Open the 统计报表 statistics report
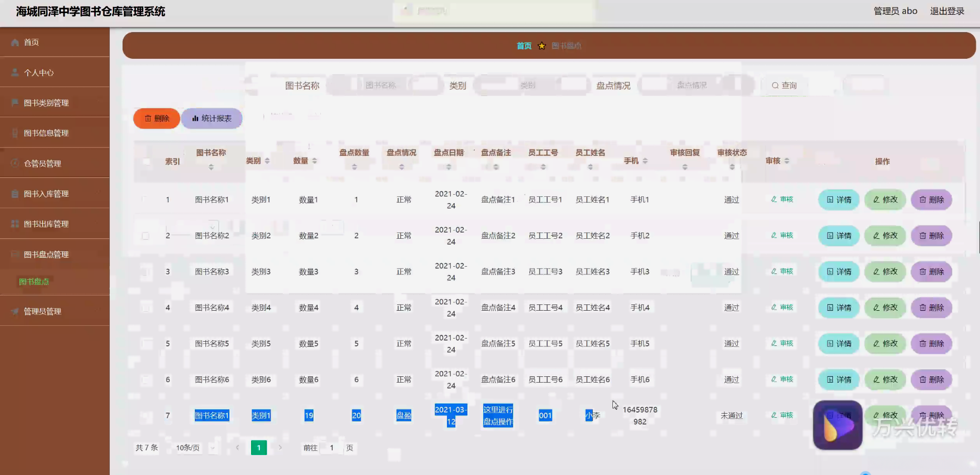Viewport: 980px width, 475px height. coord(212,119)
